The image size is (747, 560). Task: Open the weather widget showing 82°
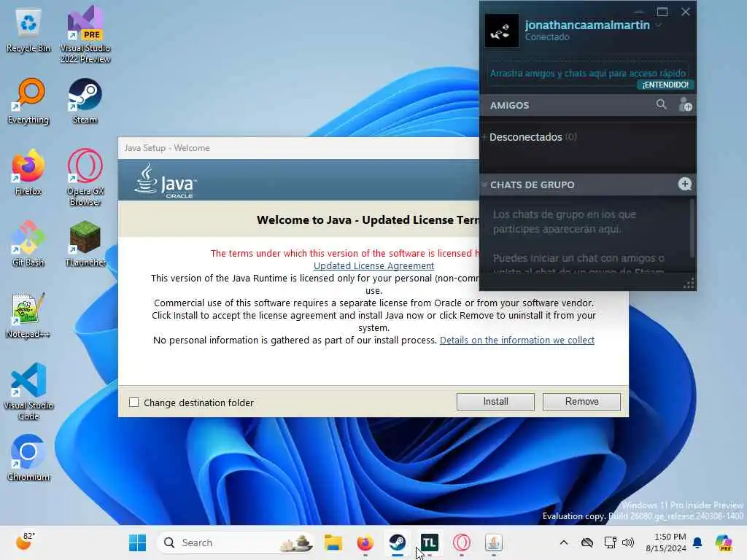click(x=26, y=542)
